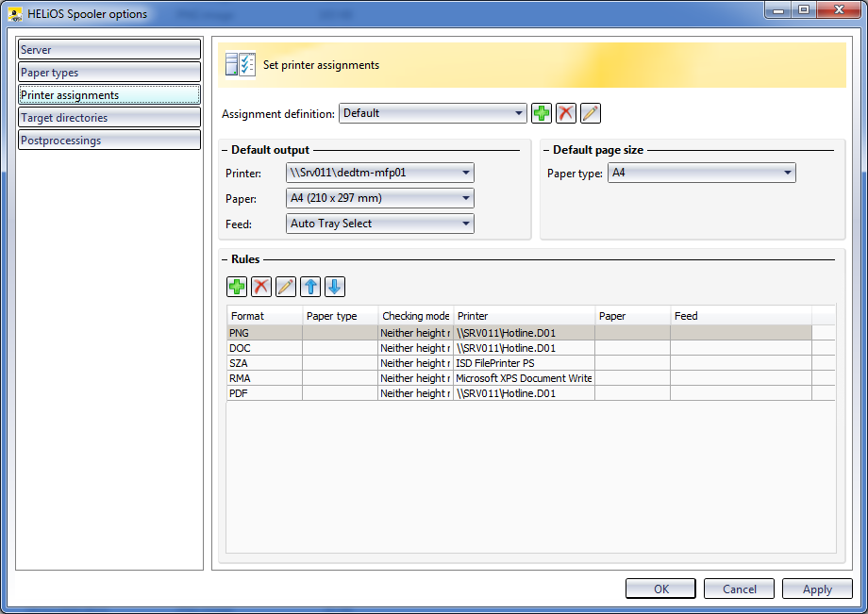Open the Paper types section
The width and height of the screenshot is (868, 614).
tap(109, 72)
